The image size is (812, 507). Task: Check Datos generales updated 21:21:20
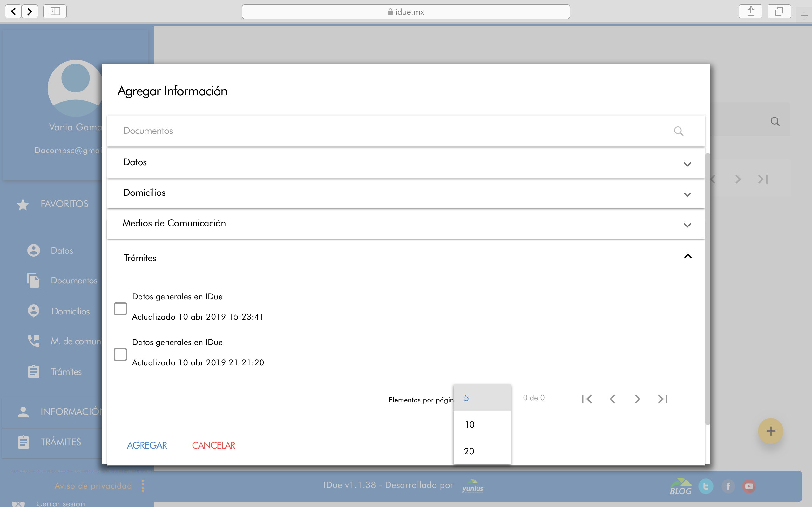tap(120, 354)
